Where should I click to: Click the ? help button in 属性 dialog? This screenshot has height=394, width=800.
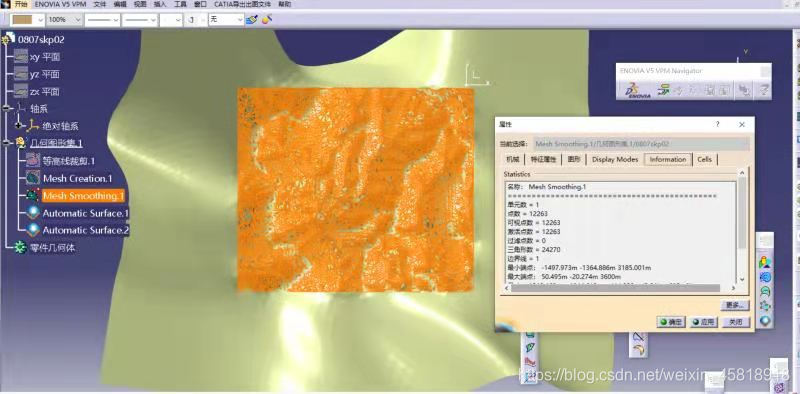(718, 125)
